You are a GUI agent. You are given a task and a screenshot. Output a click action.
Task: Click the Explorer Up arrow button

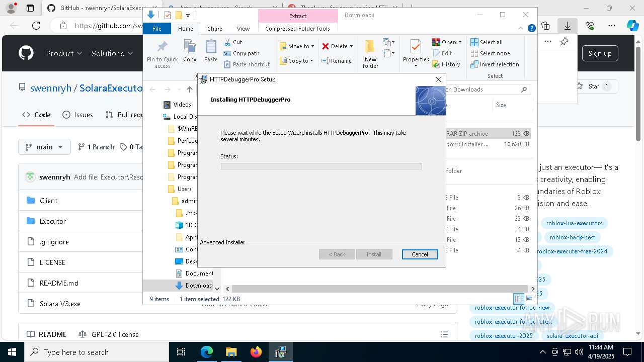tap(189, 89)
